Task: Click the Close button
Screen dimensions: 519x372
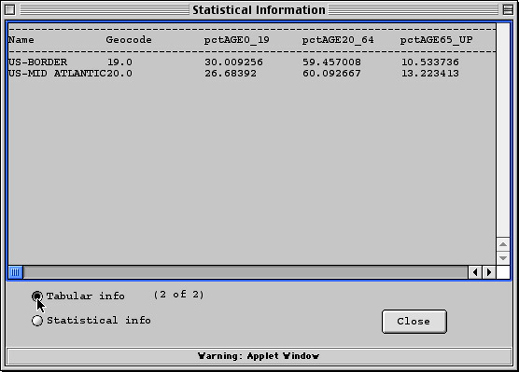Action: click(x=414, y=321)
